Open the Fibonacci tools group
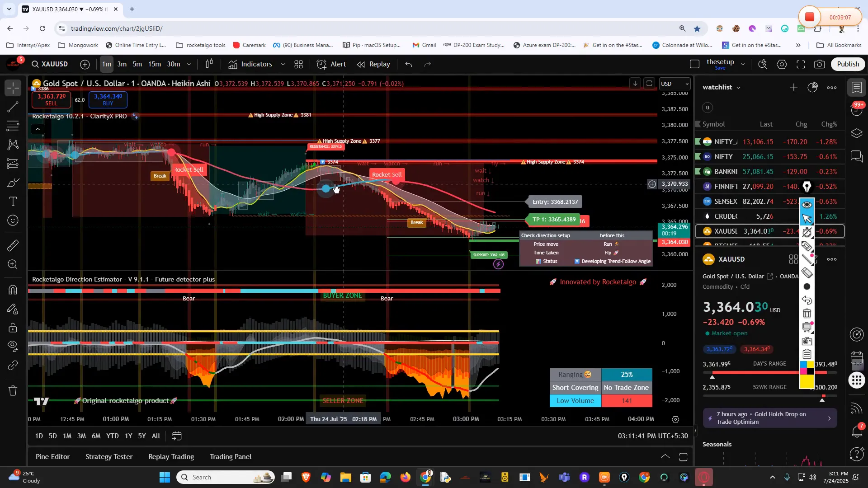This screenshot has width=868, height=488. pos(13,126)
